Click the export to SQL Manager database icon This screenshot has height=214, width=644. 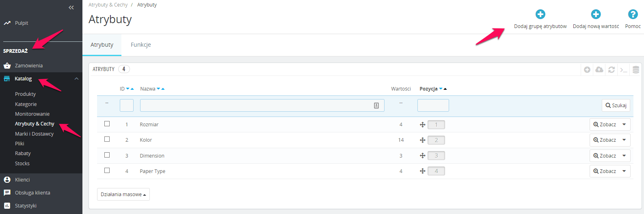[636, 70]
